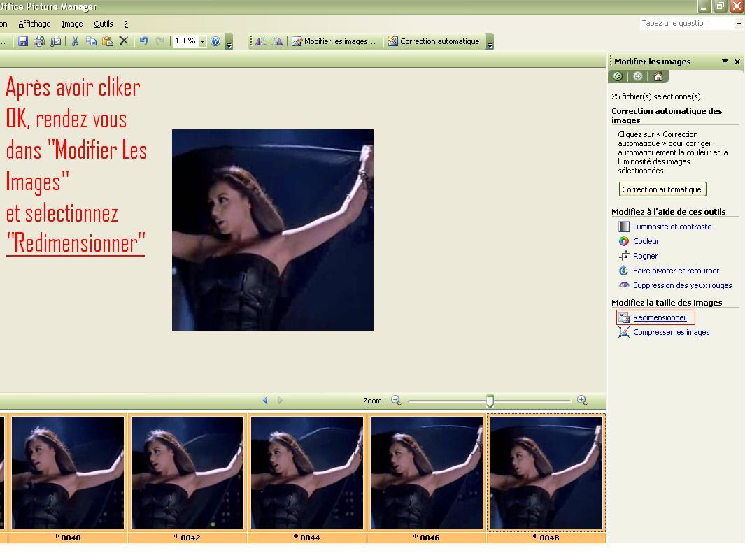
Task: Click the Couleur color wheel icon
Action: pos(624,241)
